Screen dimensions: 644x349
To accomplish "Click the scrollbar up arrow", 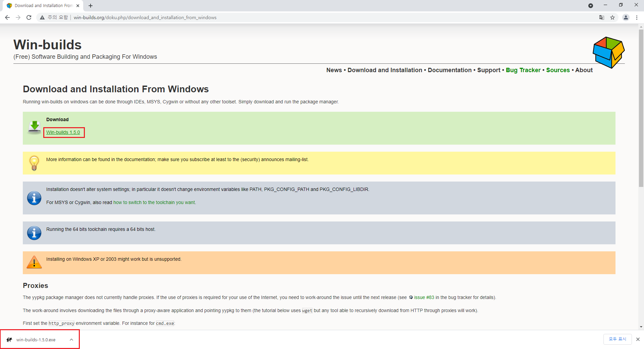I will (x=641, y=26).
